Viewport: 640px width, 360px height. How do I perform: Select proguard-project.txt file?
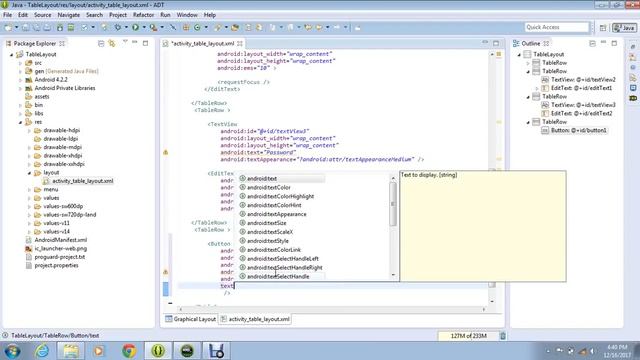pos(60,257)
